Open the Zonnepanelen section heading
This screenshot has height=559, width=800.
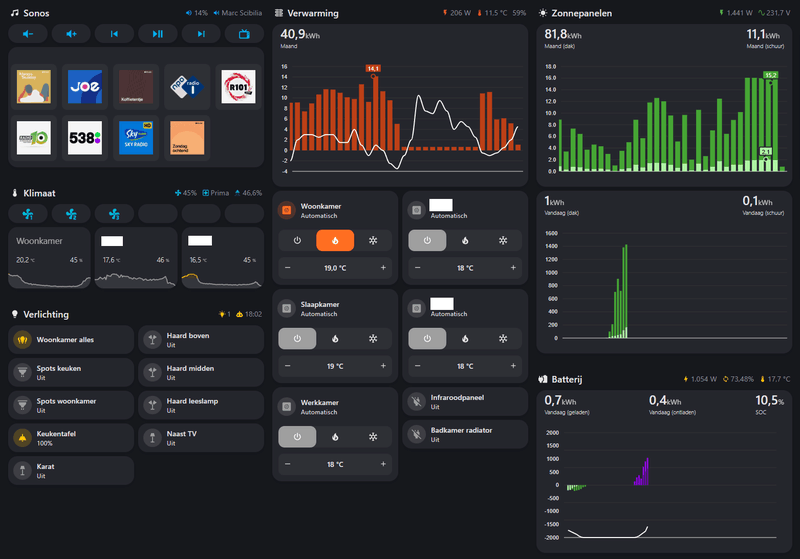576,13
